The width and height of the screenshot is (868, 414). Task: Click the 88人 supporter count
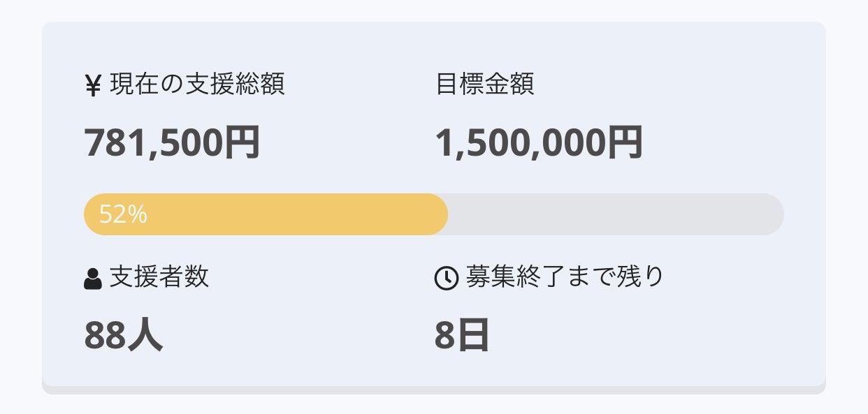123,336
